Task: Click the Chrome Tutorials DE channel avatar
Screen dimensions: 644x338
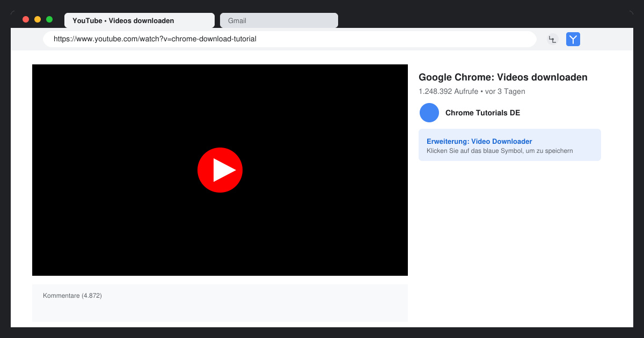Action: pyautogui.click(x=429, y=113)
